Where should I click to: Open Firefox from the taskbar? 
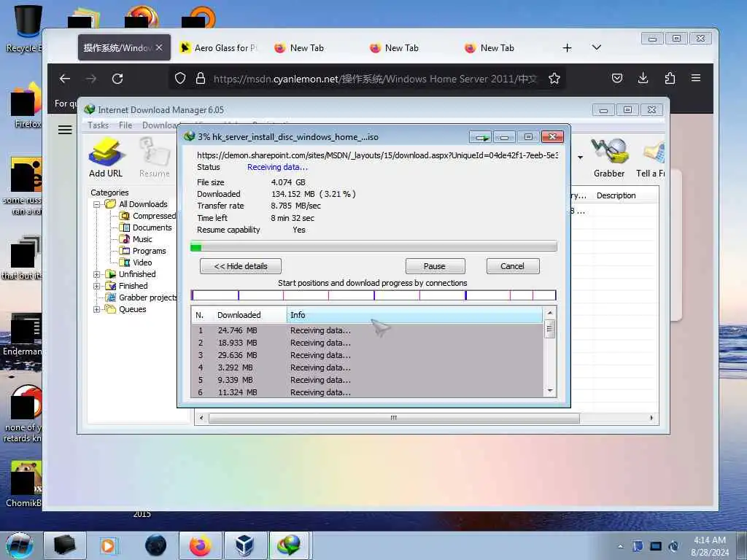tap(200, 545)
